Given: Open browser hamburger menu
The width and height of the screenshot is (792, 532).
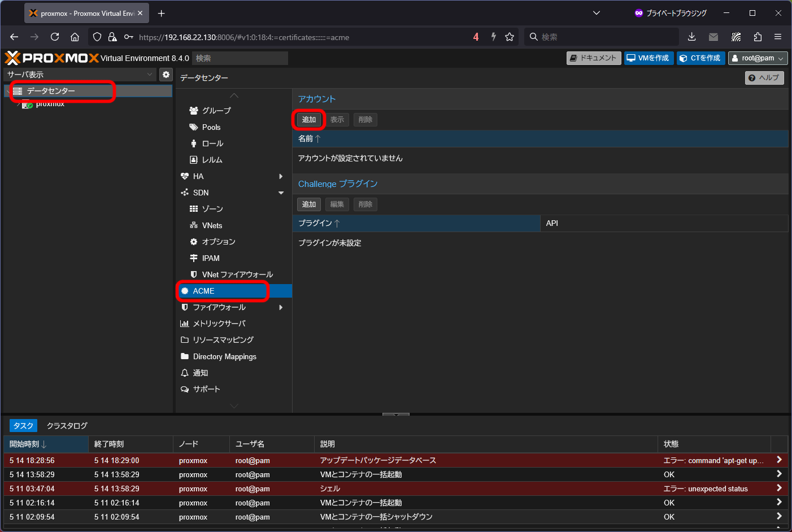Looking at the screenshot, I should [778, 37].
